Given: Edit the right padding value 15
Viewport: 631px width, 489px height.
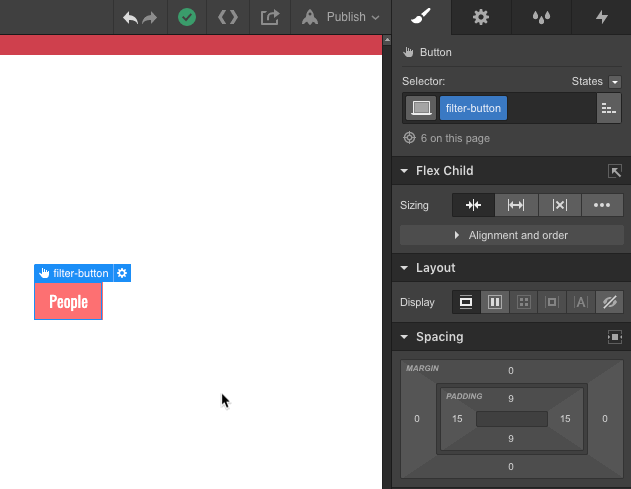Looking at the screenshot, I should pos(565,419).
